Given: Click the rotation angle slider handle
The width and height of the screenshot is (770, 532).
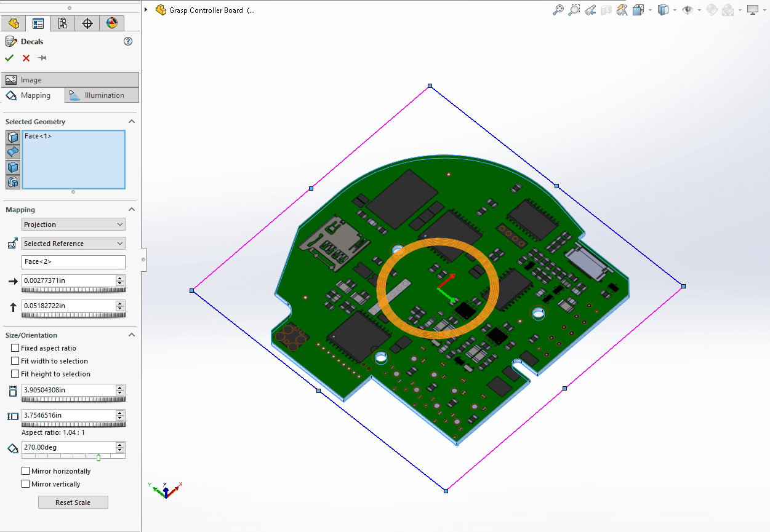Looking at the screenshot, I should point(98,457).
